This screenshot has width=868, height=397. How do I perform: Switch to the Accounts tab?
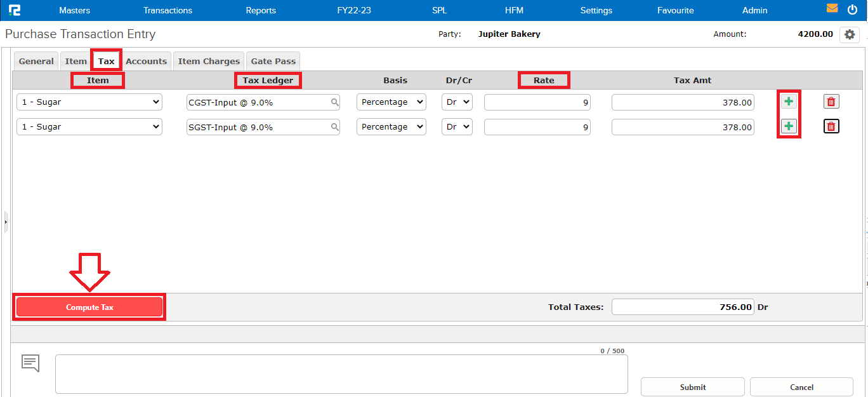coord(146,60)
